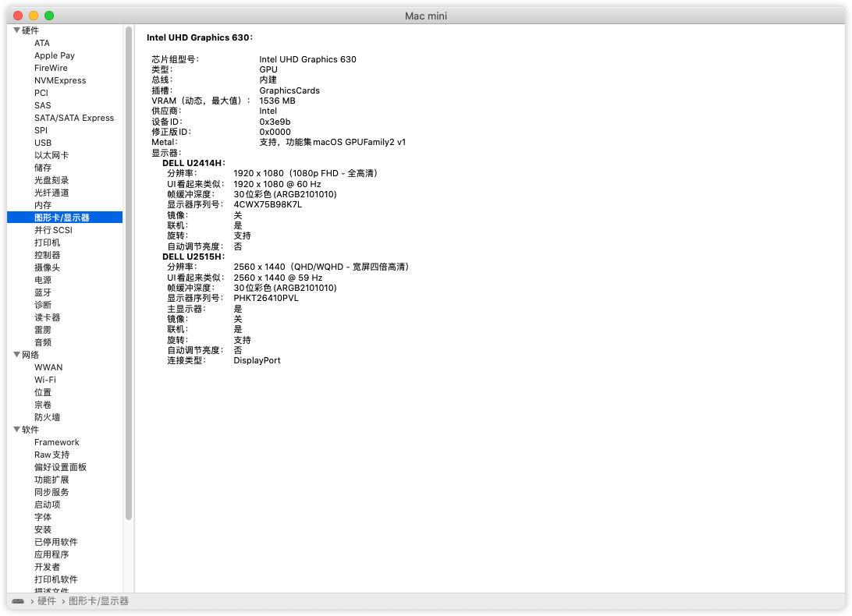Screen dimensions: 852x616
Task: Open 打印机 printer section
Action: point(48,243)
